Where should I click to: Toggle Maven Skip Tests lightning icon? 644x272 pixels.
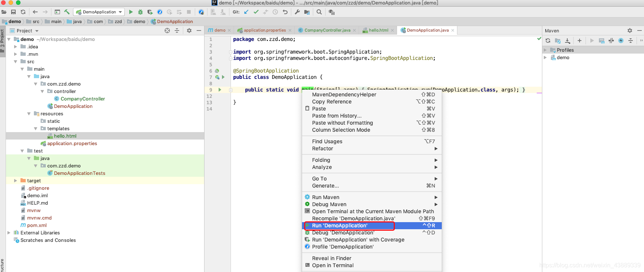click(621, 41)
